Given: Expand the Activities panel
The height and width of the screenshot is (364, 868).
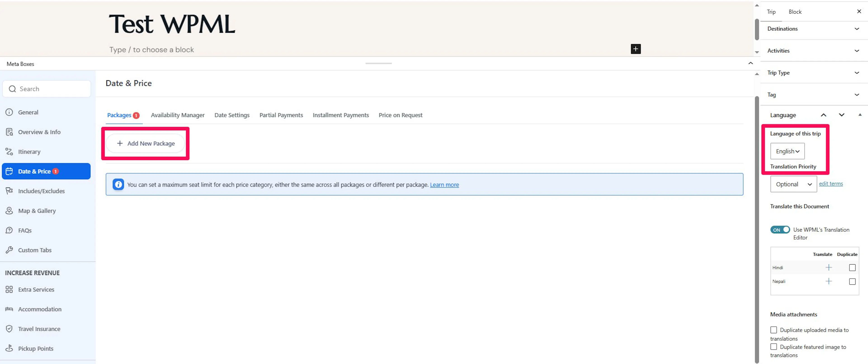Looking at the screenshot, I should pos(814,51).
